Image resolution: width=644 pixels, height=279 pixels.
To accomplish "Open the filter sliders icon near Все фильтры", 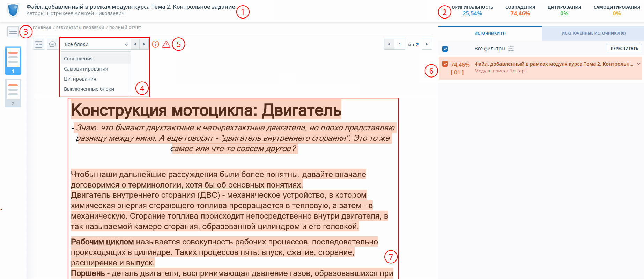I will click(x=511, y=49).
